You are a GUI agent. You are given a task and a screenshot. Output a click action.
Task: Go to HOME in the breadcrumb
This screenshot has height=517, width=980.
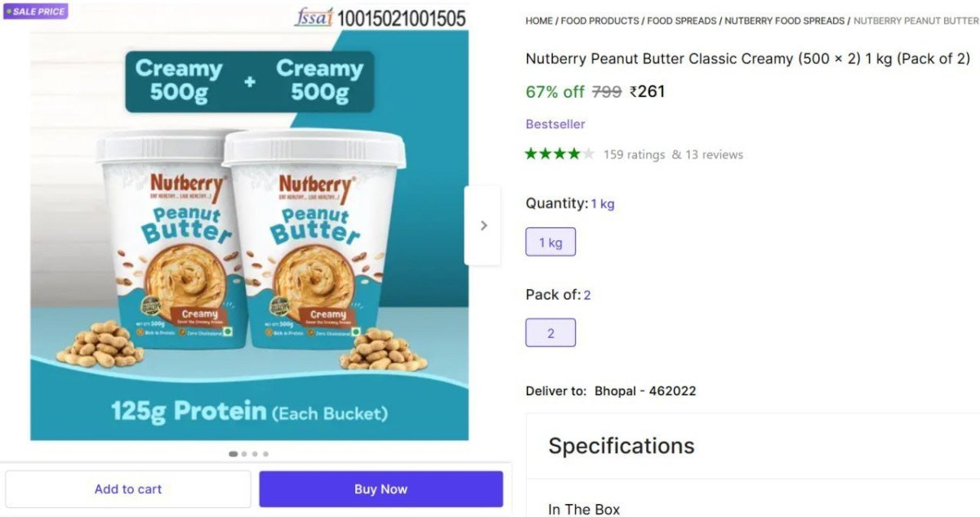click(x=539, y=20)
